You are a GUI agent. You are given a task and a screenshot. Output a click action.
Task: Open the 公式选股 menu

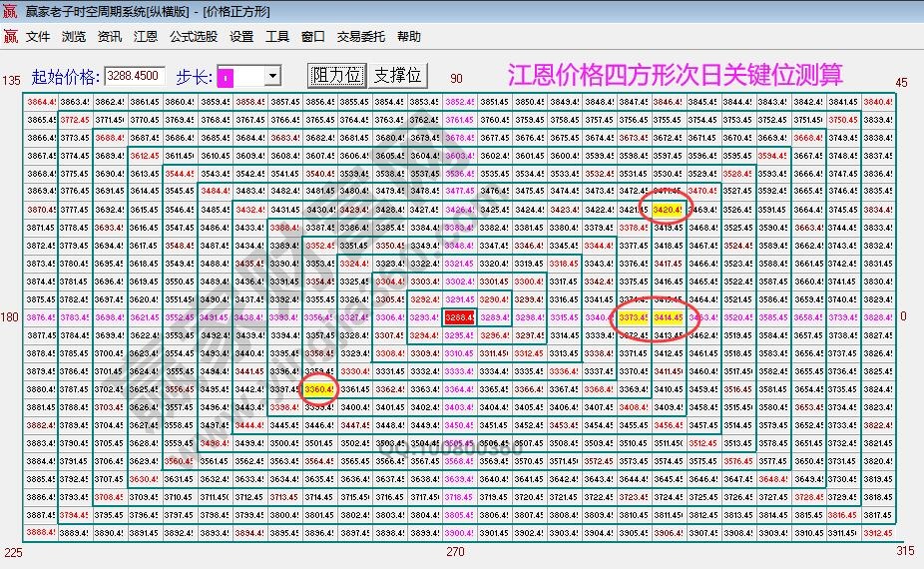[x=194, y=37]
